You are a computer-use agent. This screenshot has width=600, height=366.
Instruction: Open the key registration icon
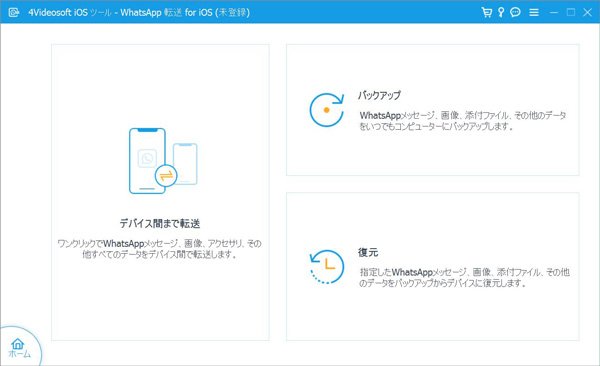(501, 12)
